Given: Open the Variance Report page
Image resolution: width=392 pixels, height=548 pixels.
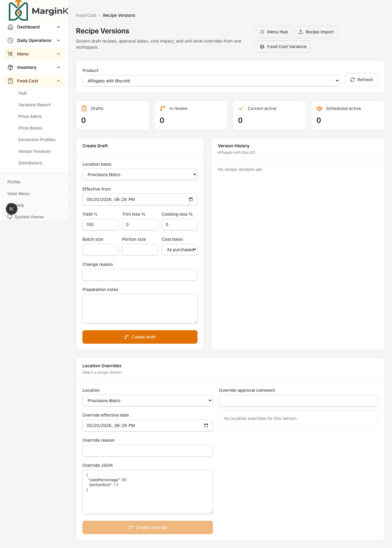Looking at the screenshot, I should click(35, 105).
